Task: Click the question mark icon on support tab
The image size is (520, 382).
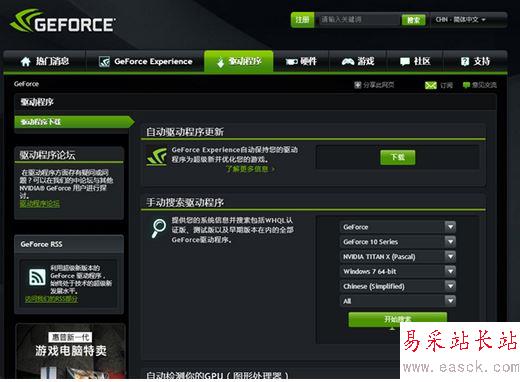Action: (465, 61)
